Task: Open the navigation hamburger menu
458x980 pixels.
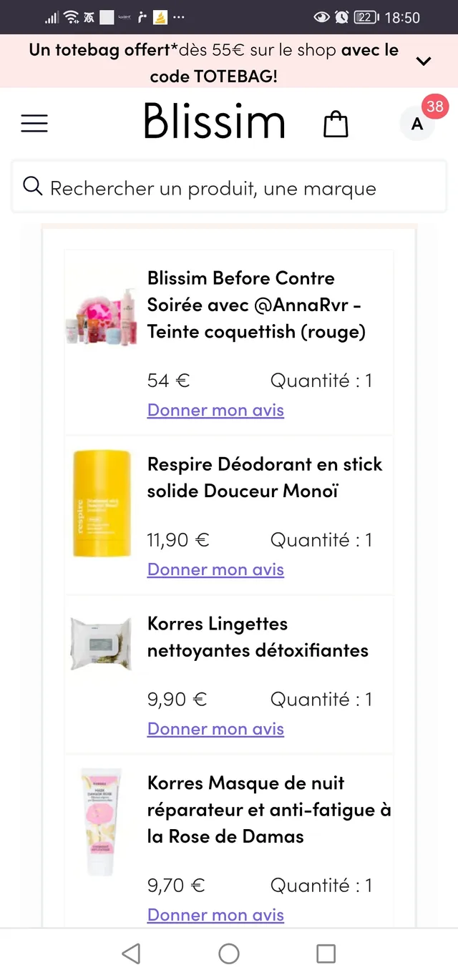Action: point(34,123)
